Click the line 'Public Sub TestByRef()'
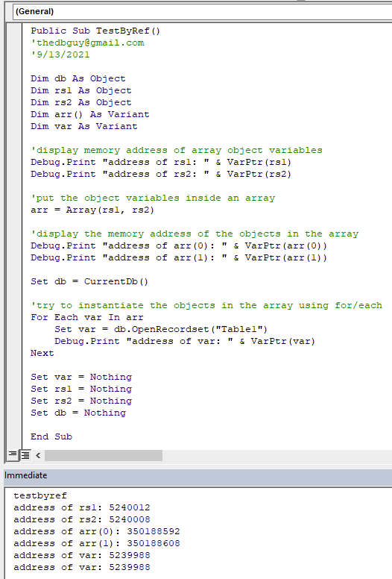 point(95,31)
